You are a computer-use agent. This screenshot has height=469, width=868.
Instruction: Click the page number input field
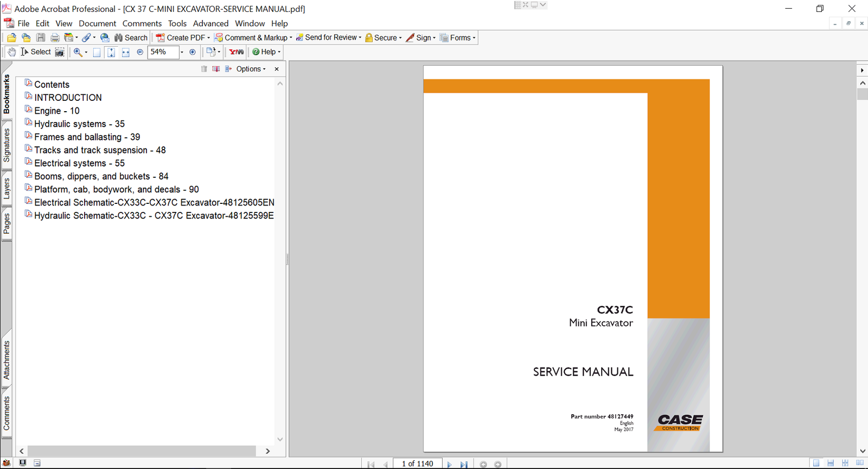click(417, 464)
